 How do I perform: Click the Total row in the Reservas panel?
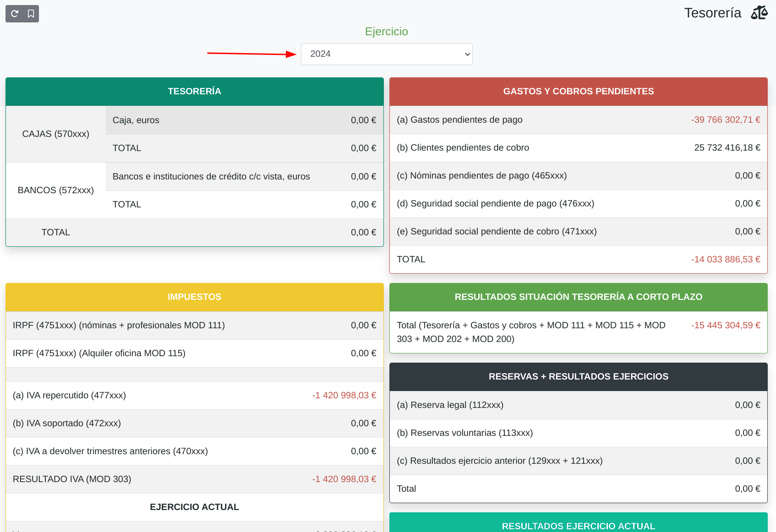click(579, 489)
